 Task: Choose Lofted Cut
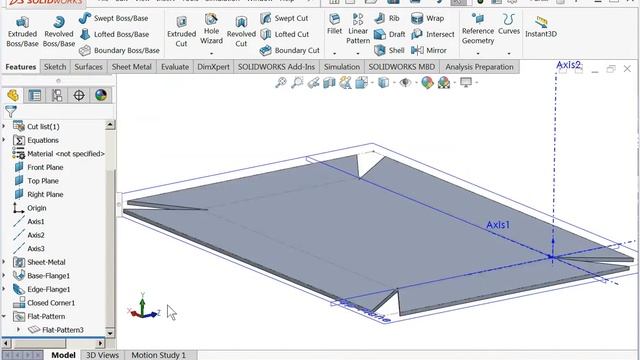pyautogui.click(x=284, y=34)
